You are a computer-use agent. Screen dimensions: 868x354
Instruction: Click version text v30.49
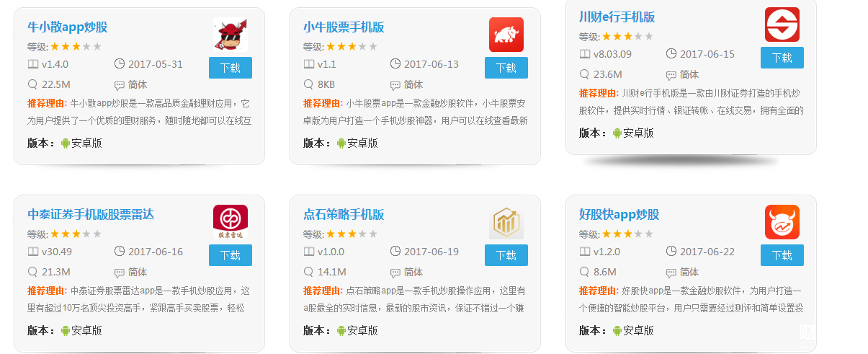point(57,252)
